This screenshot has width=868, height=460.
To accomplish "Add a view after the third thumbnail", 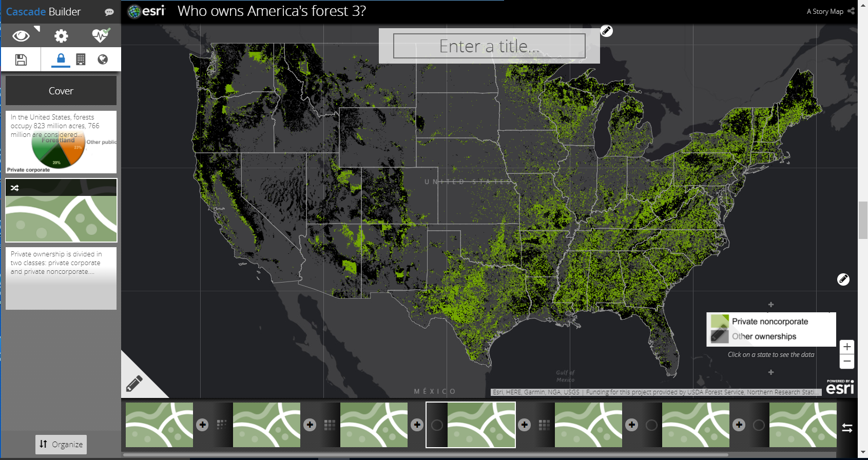I will click(417, 425).
